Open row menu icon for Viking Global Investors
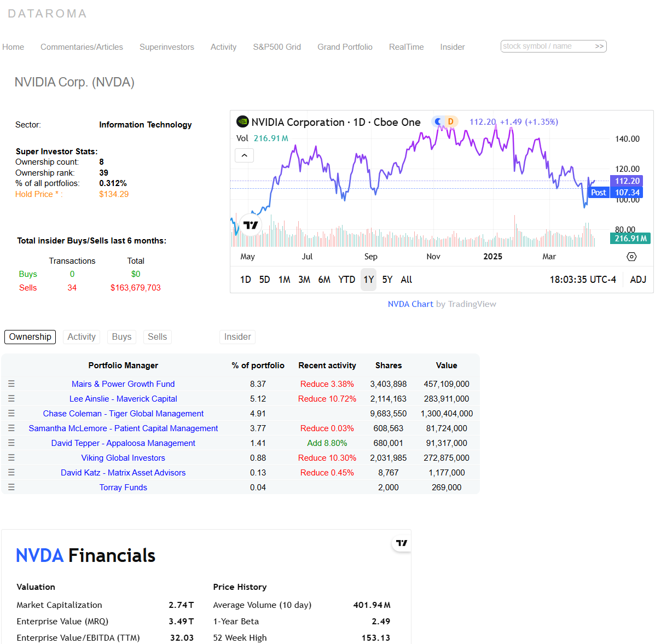655x644 pixels. (x=11, y=457)
